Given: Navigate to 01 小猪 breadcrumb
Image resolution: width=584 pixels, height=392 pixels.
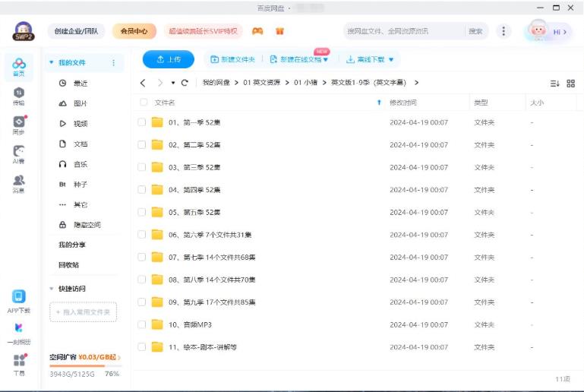Looking at the screenshot, I should 305,83.
